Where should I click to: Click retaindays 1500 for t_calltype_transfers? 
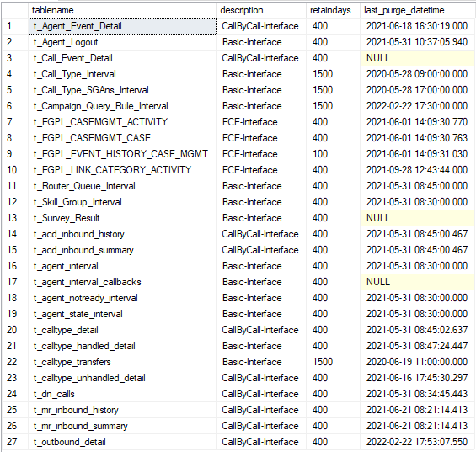(333, 362)
